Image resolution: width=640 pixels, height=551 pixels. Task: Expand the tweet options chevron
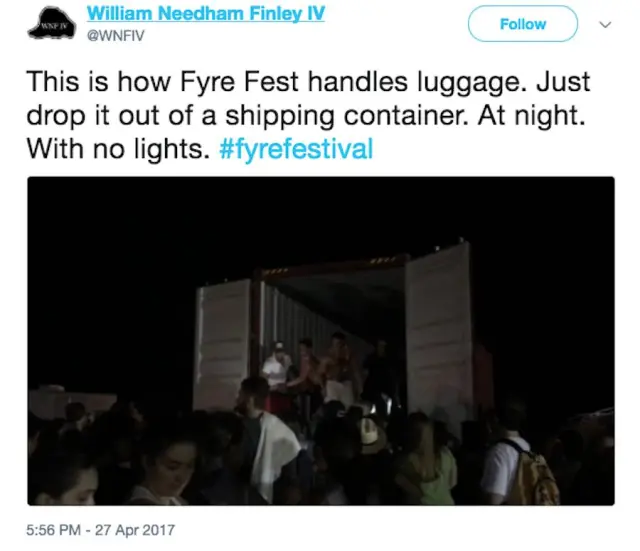click(x=605, y=24)
